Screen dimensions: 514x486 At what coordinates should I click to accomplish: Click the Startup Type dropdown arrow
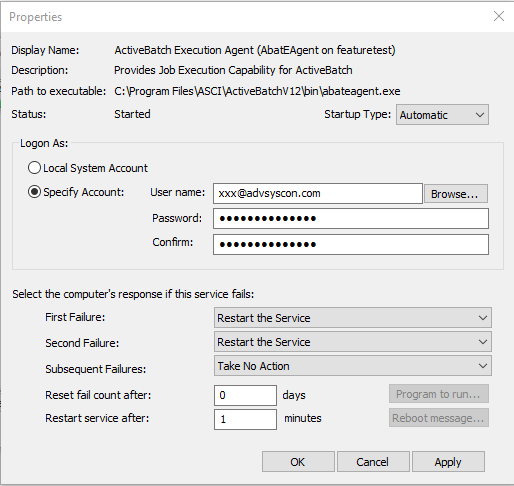click(x=480, y=115)
